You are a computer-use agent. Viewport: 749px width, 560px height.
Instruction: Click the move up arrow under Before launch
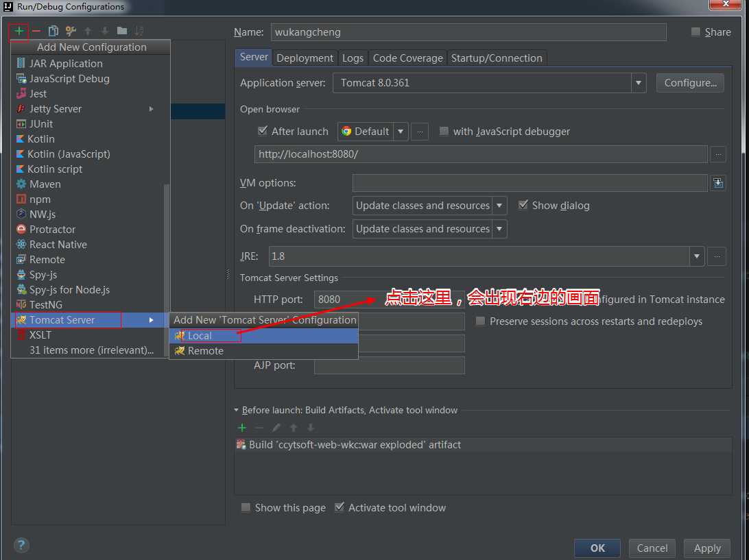coord(294,428)
